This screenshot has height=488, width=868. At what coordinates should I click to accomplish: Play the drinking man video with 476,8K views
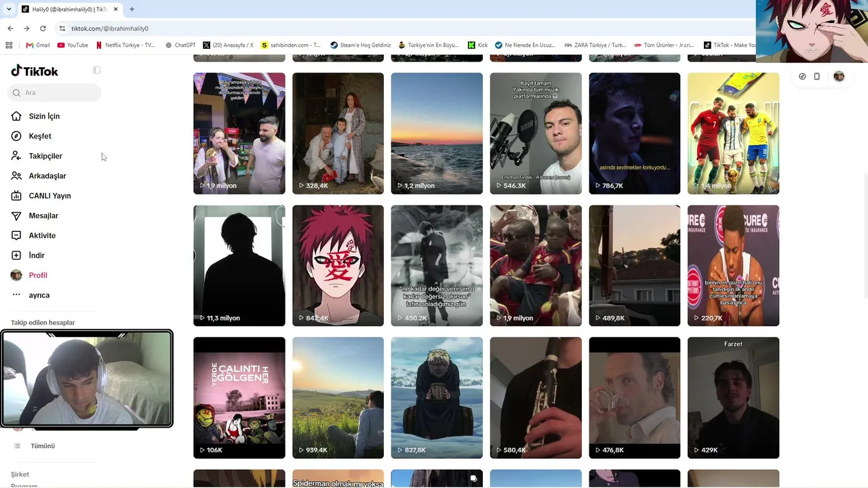(x=635, y=398)
